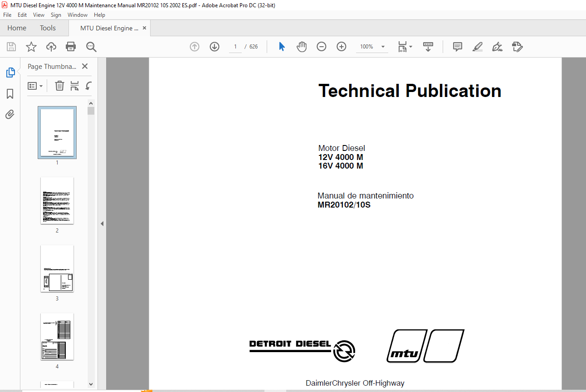586x392 pixels.
Task: Zoom in with plus icon
Action: pos(342,47)
